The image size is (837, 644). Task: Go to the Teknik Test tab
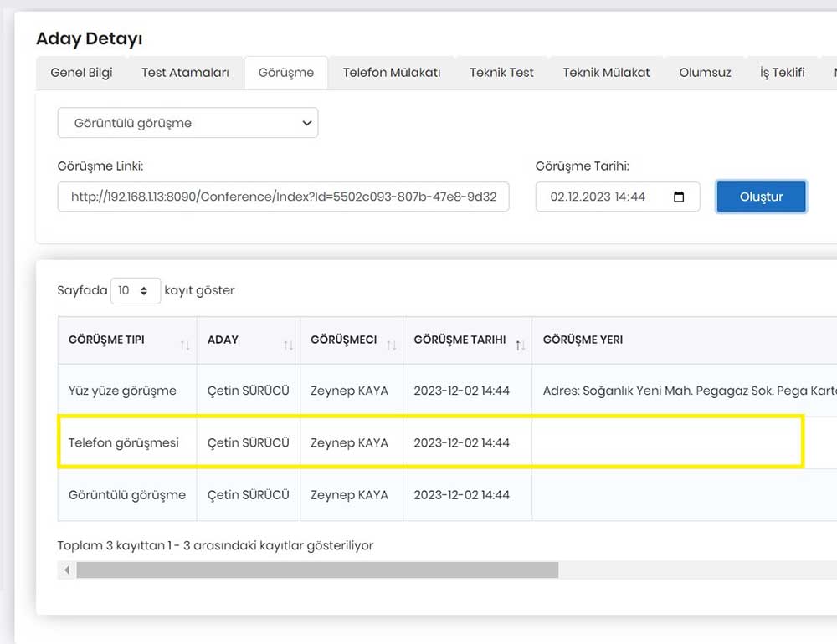501,73
